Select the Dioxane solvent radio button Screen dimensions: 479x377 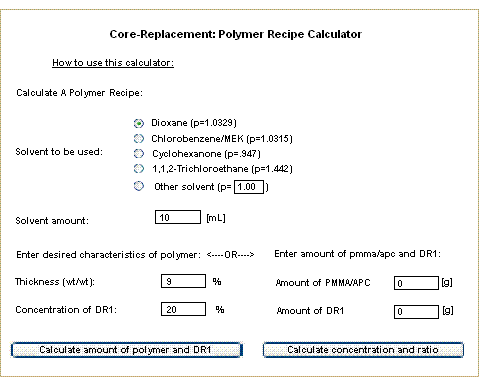(139, 123)
